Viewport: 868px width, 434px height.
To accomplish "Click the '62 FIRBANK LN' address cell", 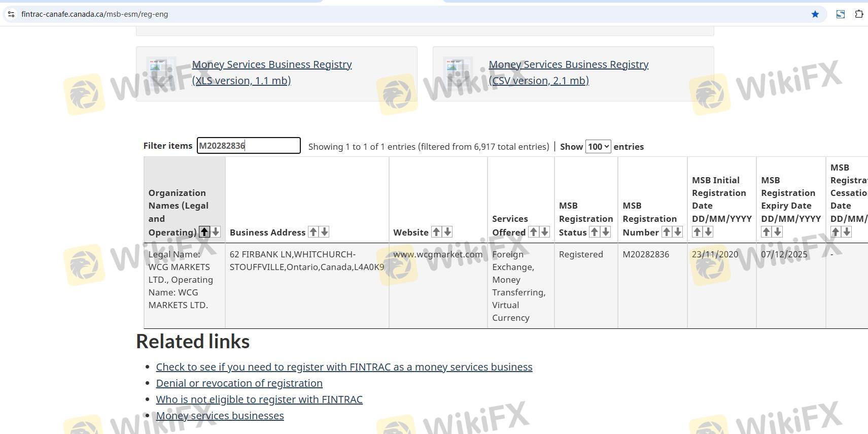I will (307, 286).
